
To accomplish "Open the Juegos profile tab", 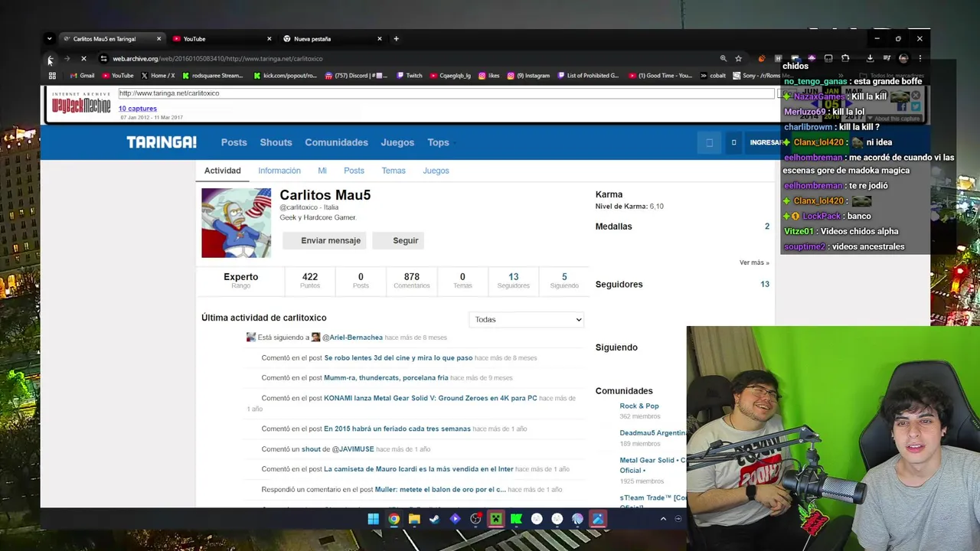I will coord(436,171).
